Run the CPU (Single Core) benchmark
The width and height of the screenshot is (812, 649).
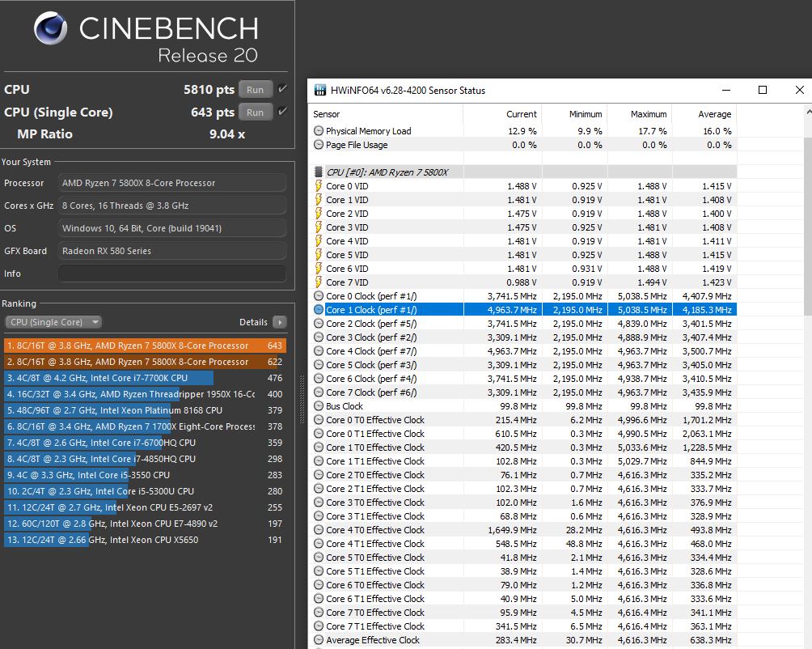[x=256, y=112]
